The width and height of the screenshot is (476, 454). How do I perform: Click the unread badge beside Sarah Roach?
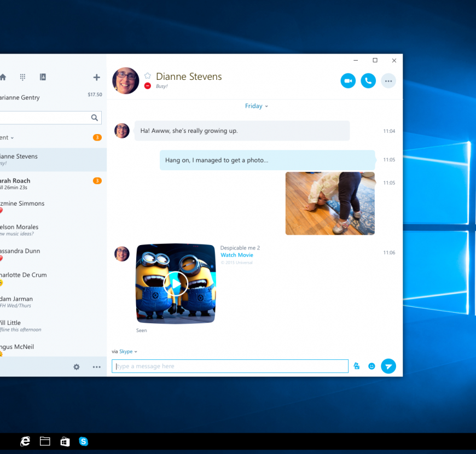pyautogui.click(x=97, y=181)
